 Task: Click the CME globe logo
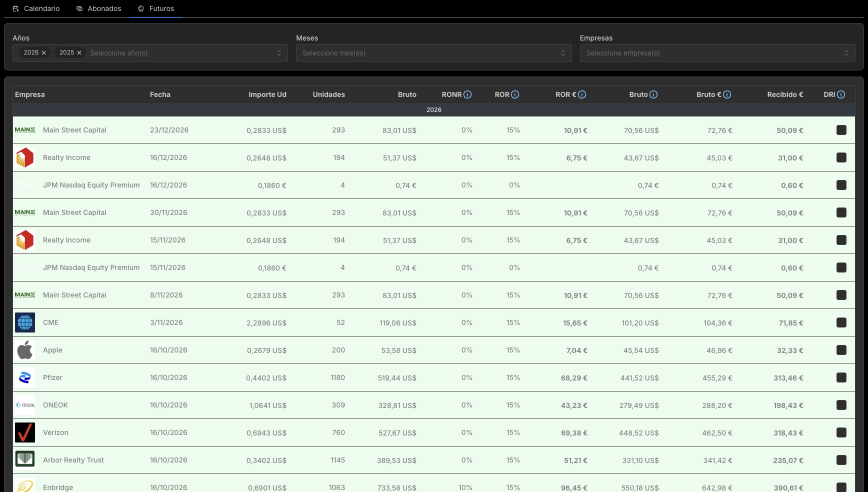pos(25,322)
